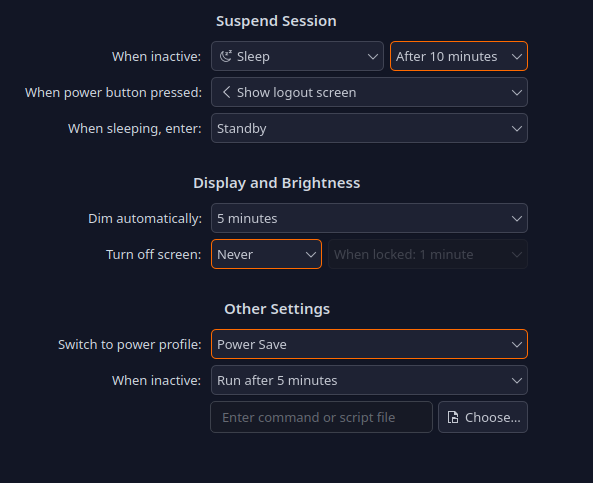Screen dimensions: 593x483
Task: Click chevron of Power Save dropdown
Action: [517, 345]
